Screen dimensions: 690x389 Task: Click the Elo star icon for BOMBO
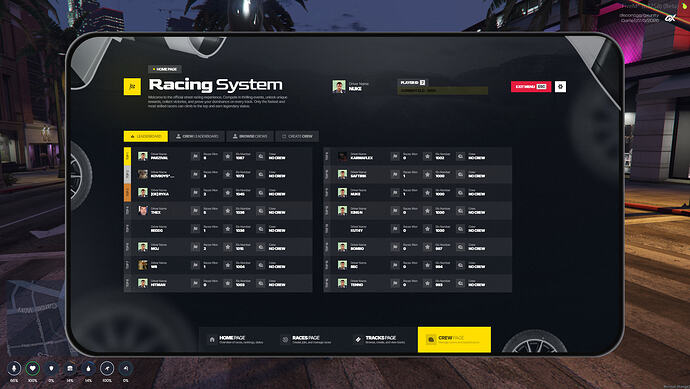coord(427,247)
